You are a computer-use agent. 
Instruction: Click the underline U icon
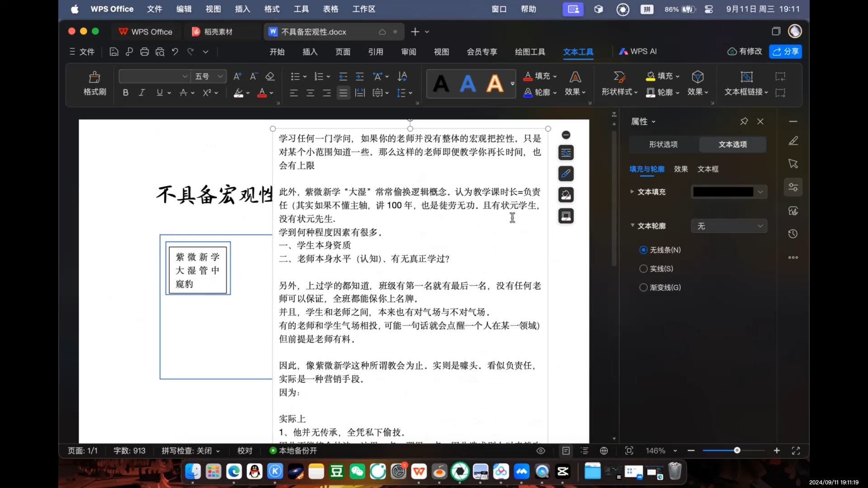[160, 93]
